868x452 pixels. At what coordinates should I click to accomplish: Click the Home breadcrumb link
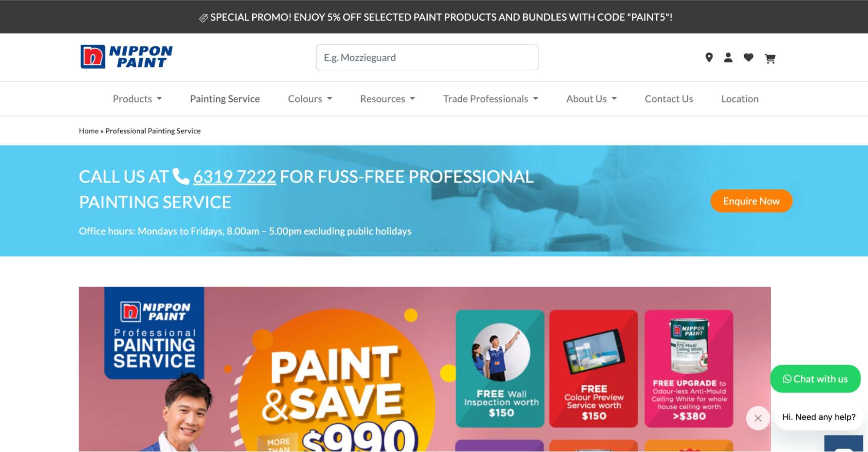click(89, 131)
